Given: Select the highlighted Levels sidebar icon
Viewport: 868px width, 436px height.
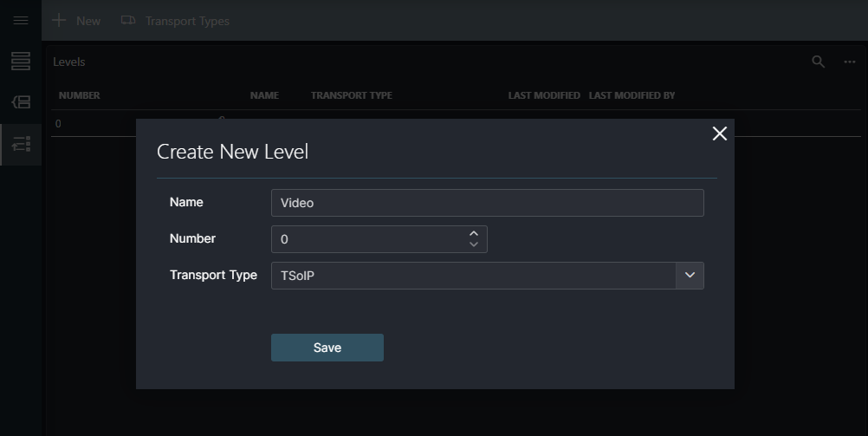Looking at the screenshot, I should point(21,144).
